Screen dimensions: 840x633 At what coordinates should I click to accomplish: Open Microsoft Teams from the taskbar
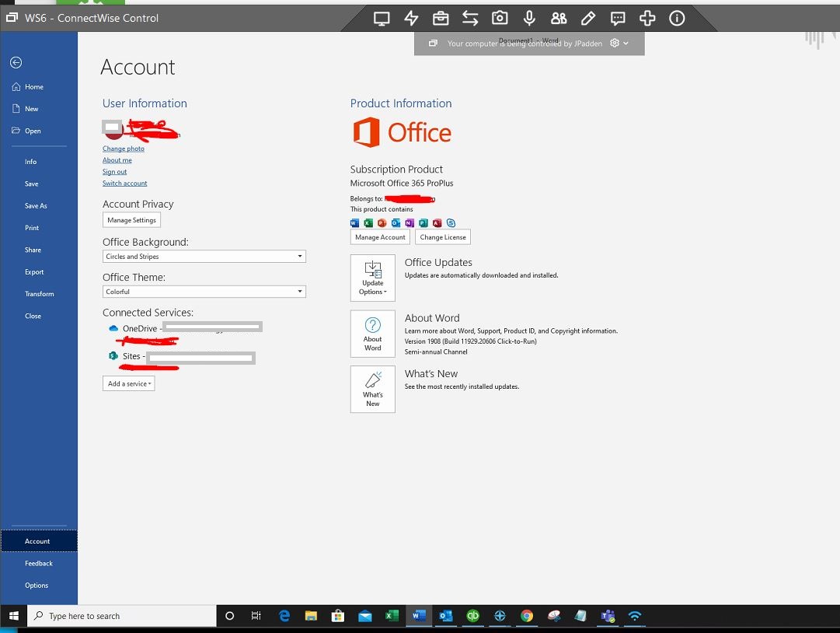[608, 616]
